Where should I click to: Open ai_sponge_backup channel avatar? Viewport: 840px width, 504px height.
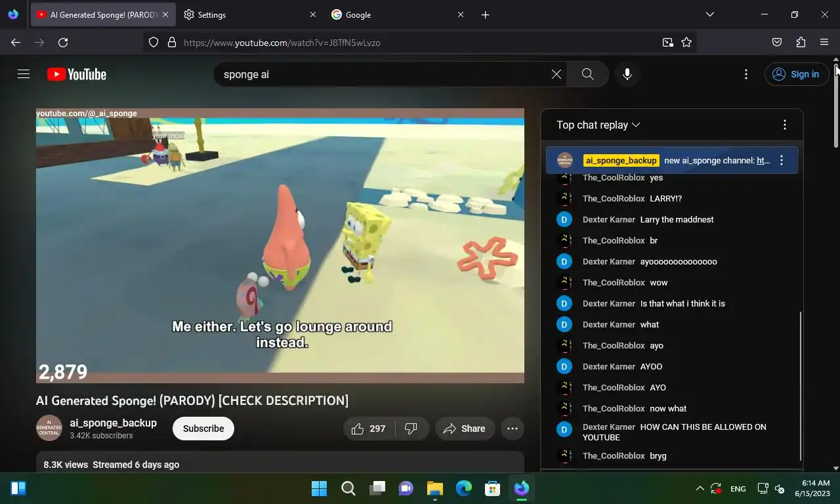coord(49,429)
